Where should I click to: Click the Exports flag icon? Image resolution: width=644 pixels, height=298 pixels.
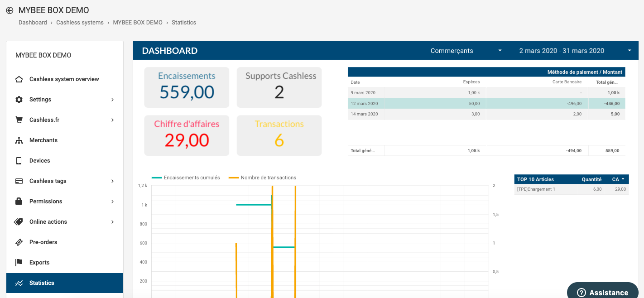tap(19, 263)
